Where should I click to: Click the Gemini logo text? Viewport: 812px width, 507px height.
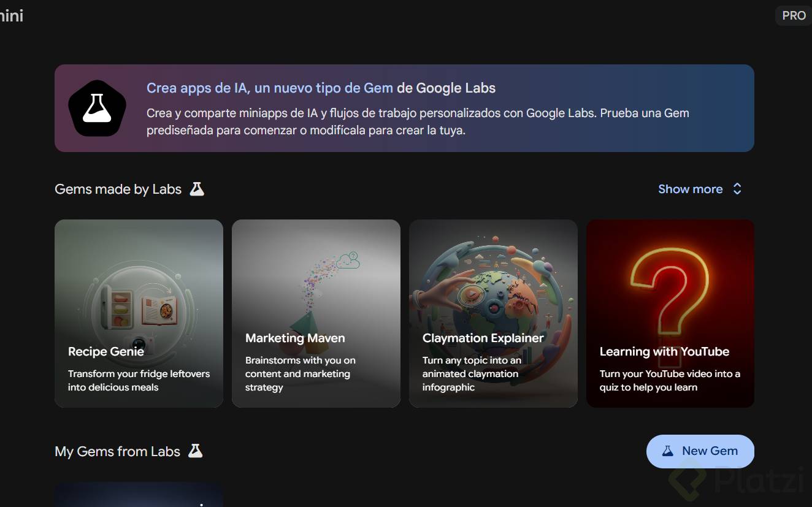coord(11,15)
